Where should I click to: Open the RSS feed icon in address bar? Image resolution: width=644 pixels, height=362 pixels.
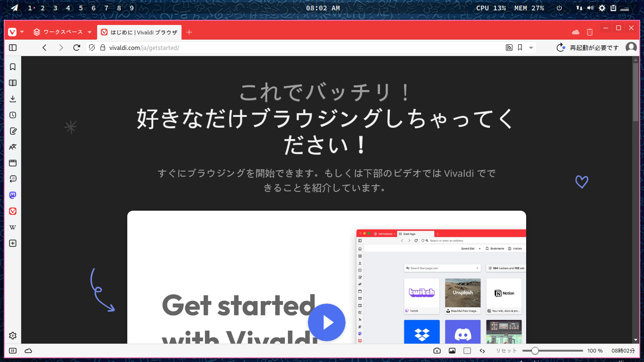(509, 48)
